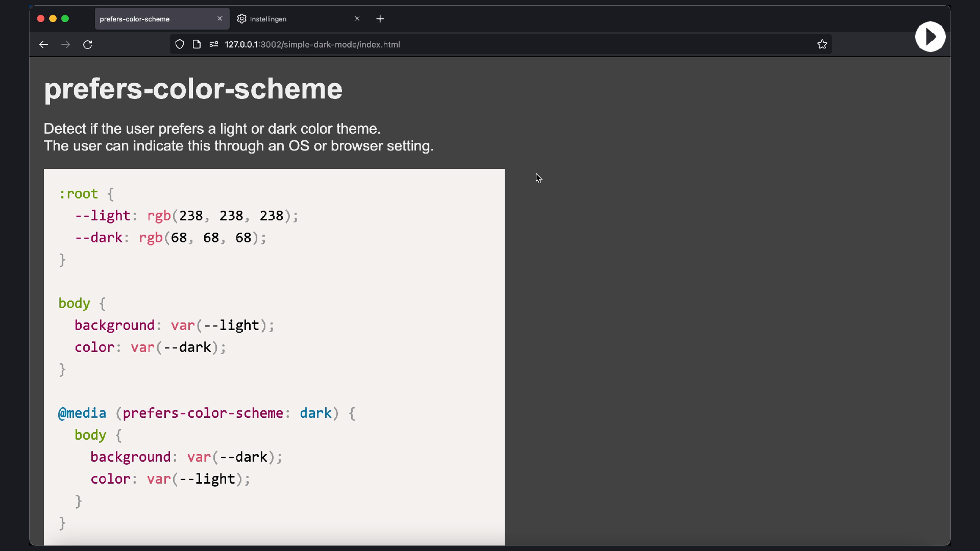Click the address bar URL text
Viewport: 980px width, 551px height.
[x=312, y=44]
